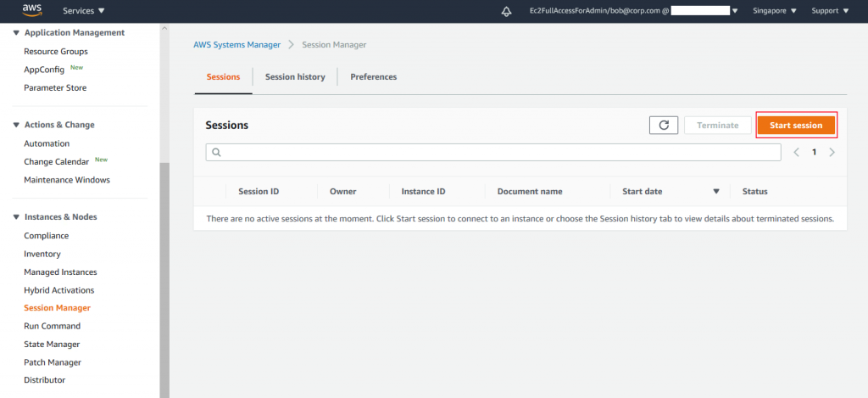Open AppConfig in sidebar
This screenshot has width=868, height=398.
44,70
